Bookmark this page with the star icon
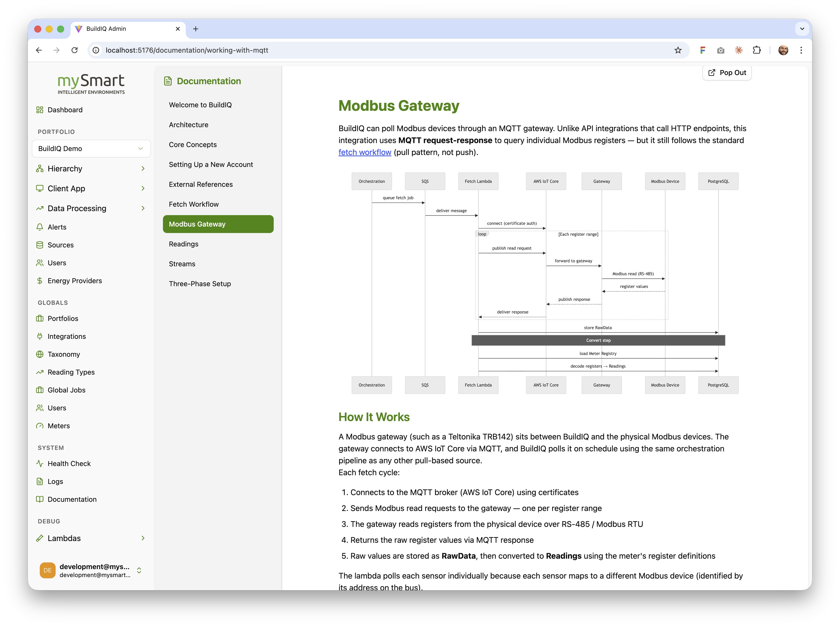The image size is (840, 627). click(678, 50)
